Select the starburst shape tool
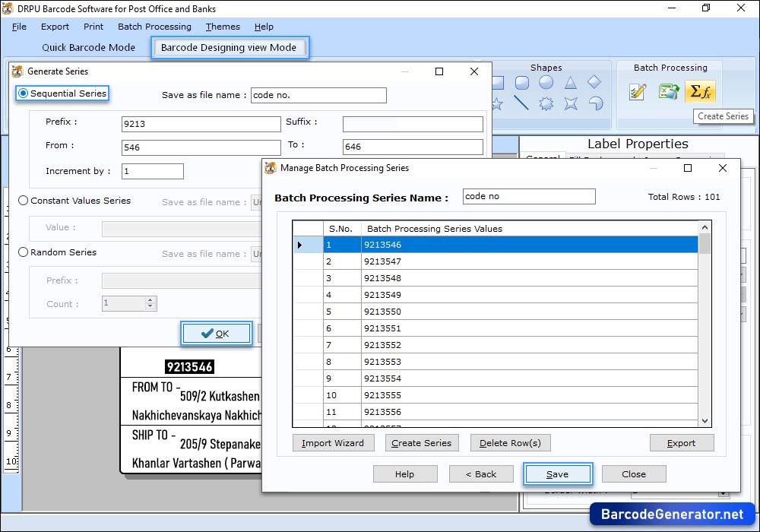 point(546,103)
